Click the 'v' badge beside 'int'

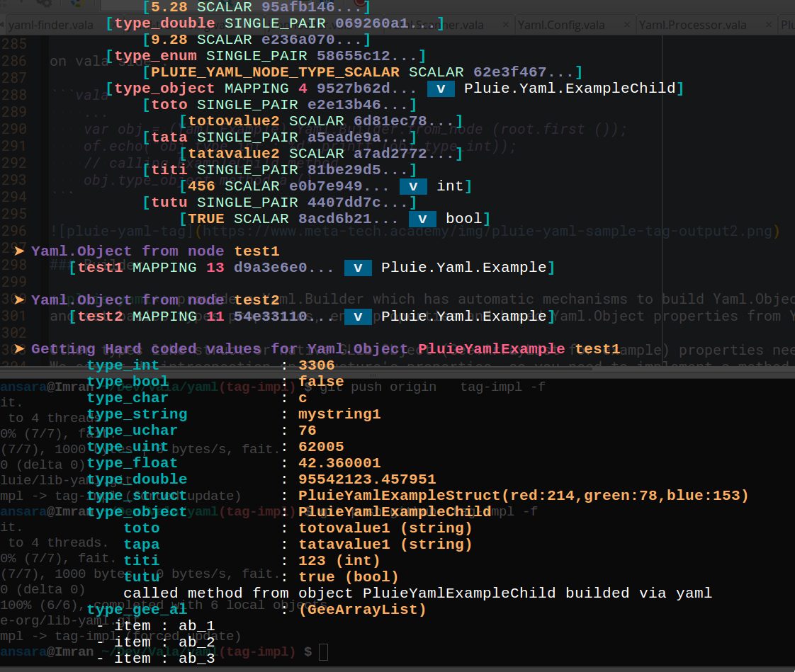coord(413,186)
